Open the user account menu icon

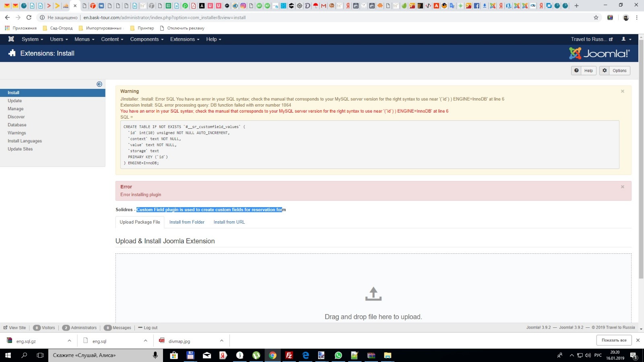626,39
